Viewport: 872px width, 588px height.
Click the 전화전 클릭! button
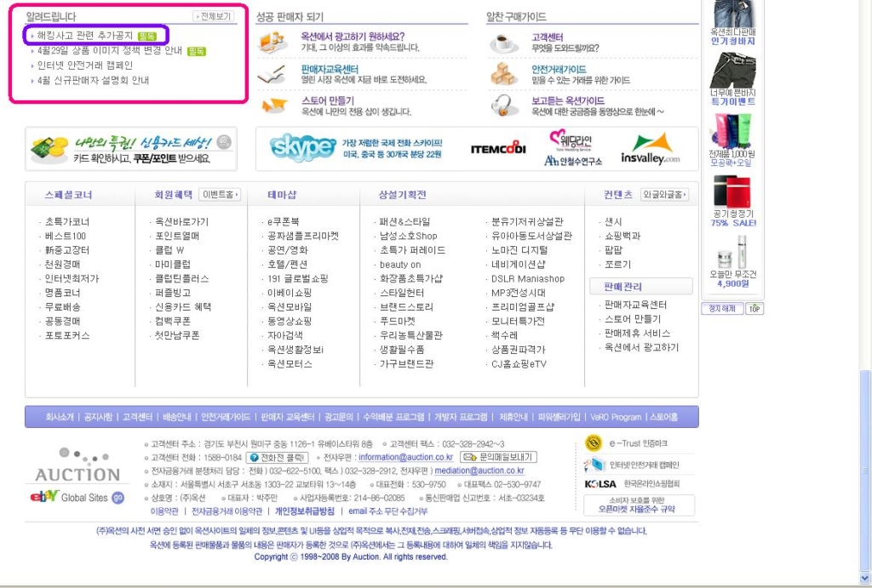coord(277,458)
